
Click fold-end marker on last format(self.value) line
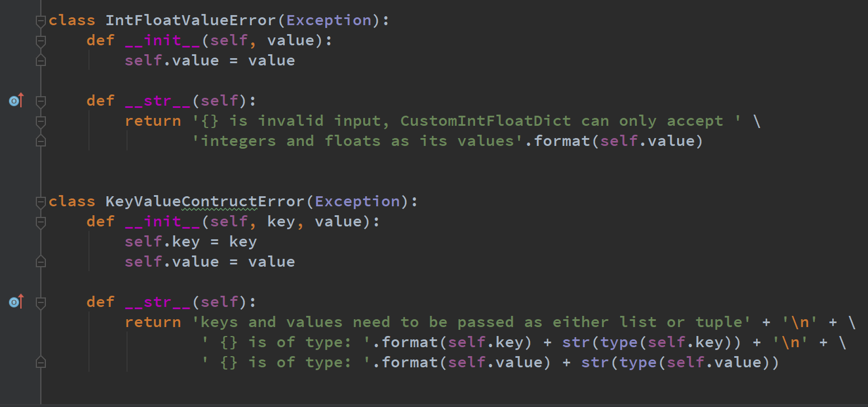click(x=40, y=363)
